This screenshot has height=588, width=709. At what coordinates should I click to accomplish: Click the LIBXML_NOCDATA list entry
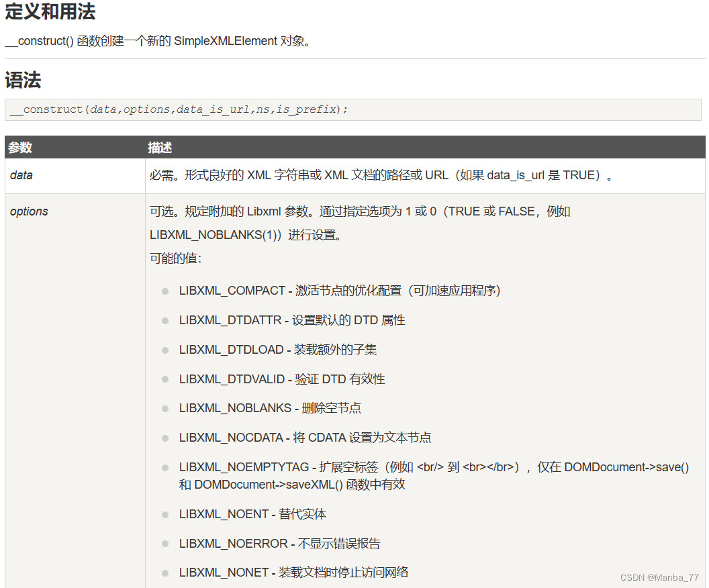pyautogui.click(x=305, y=438)
